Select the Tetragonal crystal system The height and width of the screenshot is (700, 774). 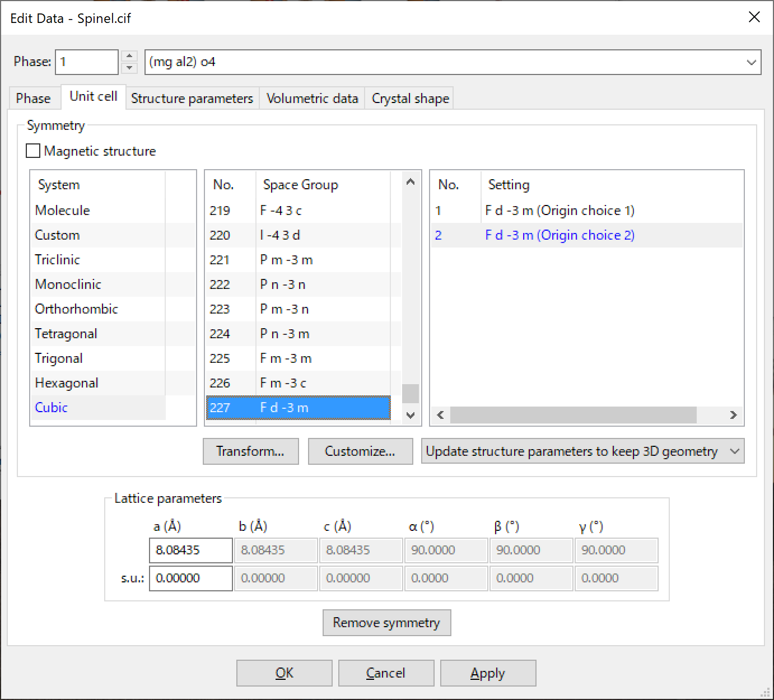66,334
